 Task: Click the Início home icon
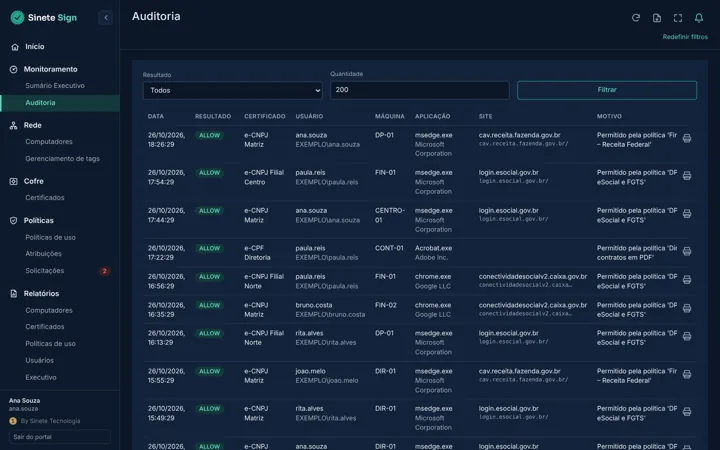[15, 47]
